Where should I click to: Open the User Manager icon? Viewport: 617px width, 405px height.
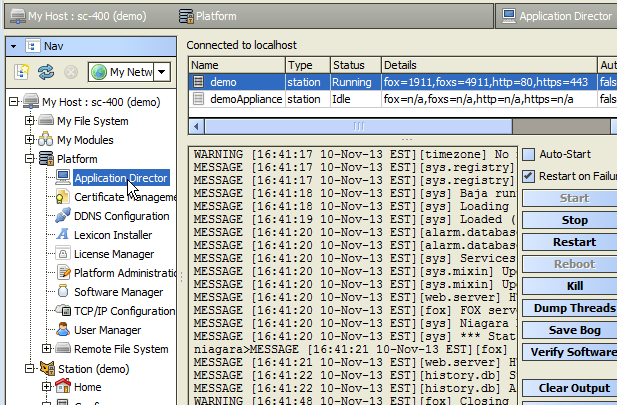pyautogui.click(x=63, y=330)
